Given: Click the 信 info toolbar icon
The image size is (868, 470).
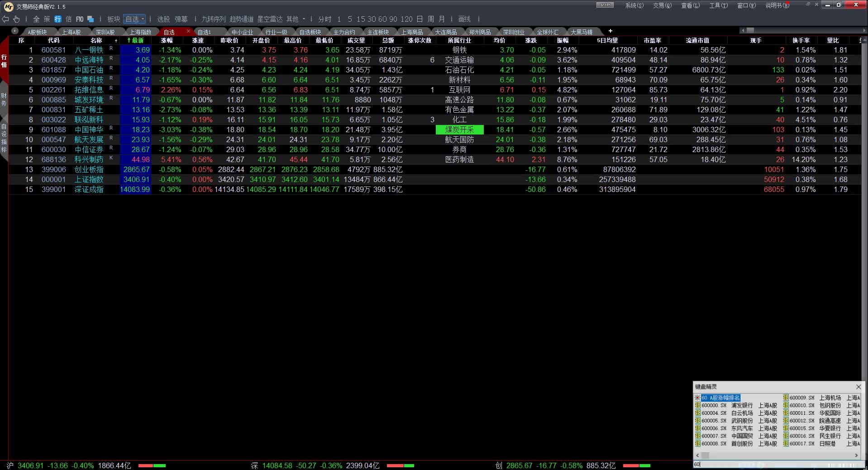Looking at the screenshot, I should click(x=68, y=19).
